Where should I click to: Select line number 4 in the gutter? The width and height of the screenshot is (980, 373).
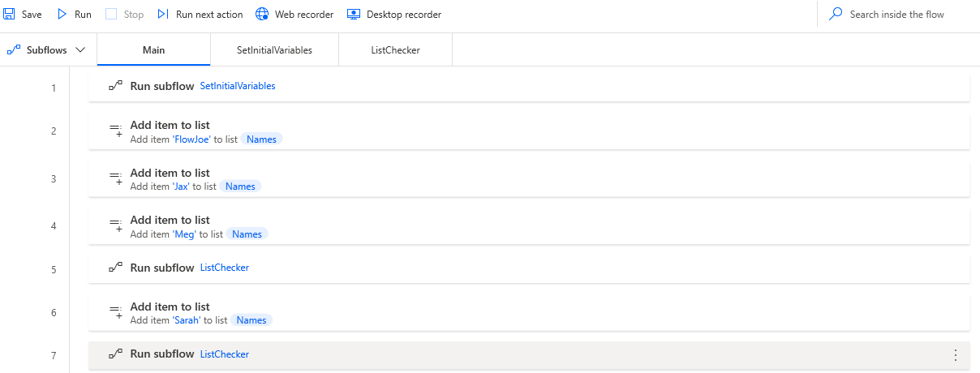54,226
